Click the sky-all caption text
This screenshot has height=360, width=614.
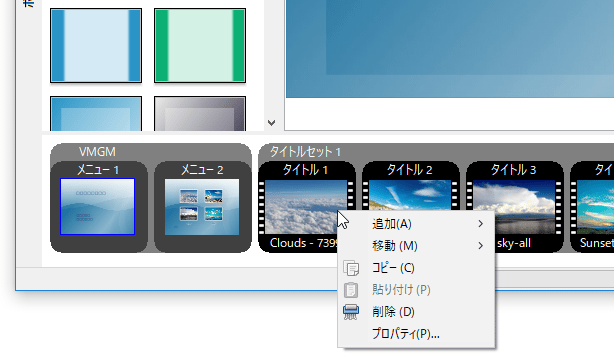pyautogui.click(x=514, y=243)
